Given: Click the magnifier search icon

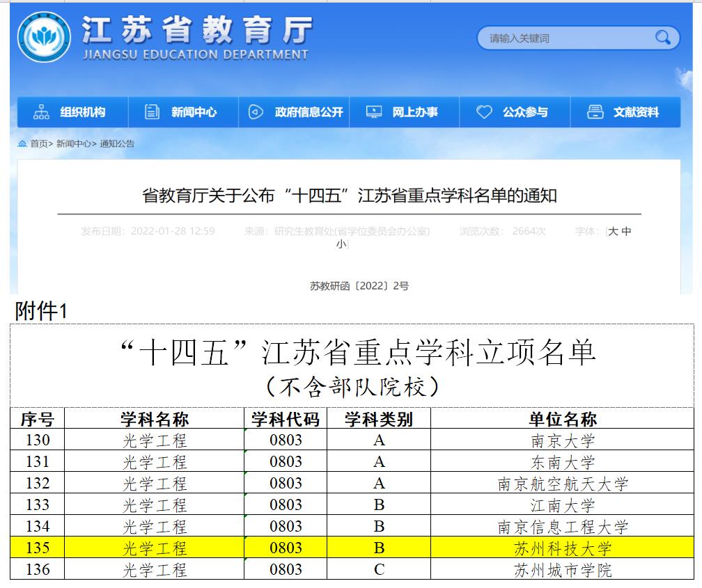Looking at the screenshot, I should click(662, 38).
